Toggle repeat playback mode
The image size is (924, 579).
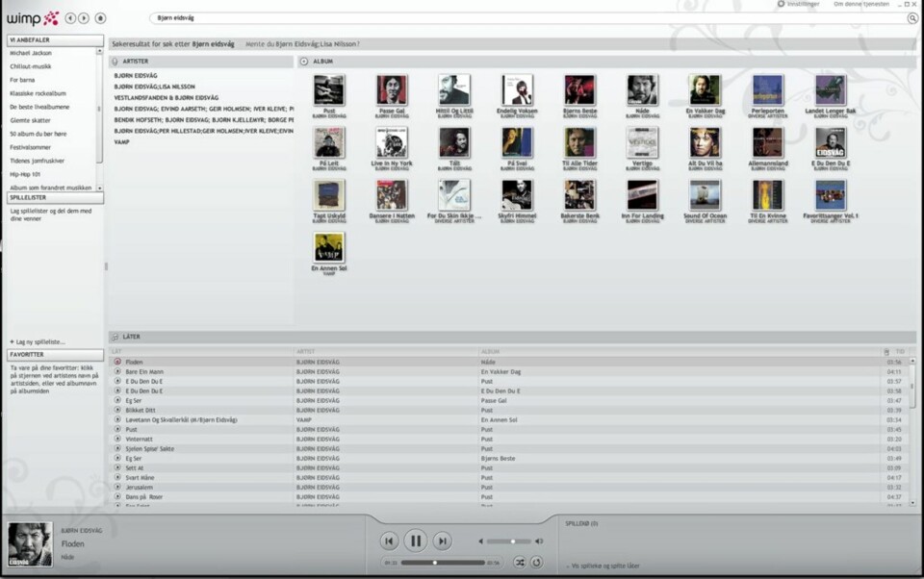(537, 562)
